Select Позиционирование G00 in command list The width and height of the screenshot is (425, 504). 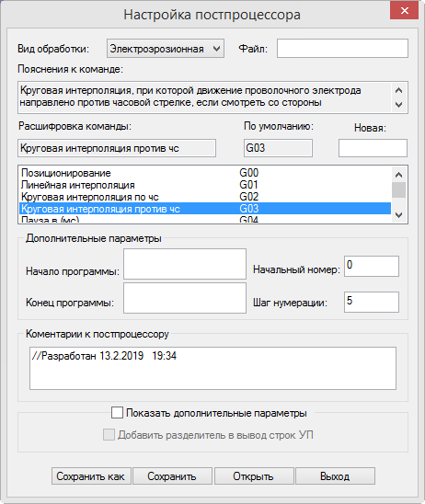tap(205, 173)
